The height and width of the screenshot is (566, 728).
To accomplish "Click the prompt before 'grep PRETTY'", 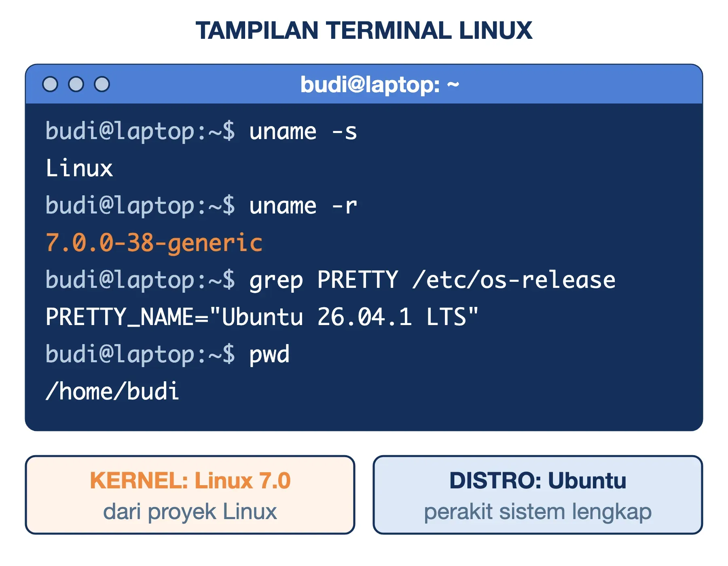I will 140,281.
